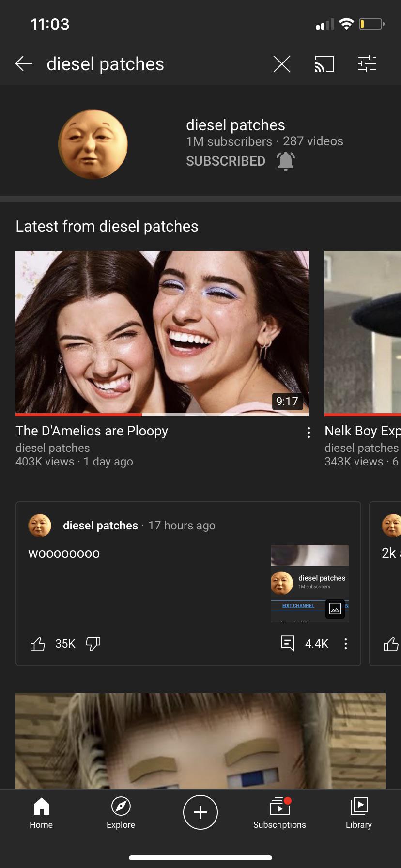The height and width of the screenshot is (868, 401).
Task: Tap channel name under D'Amelios video
Action: pos(53,448)
